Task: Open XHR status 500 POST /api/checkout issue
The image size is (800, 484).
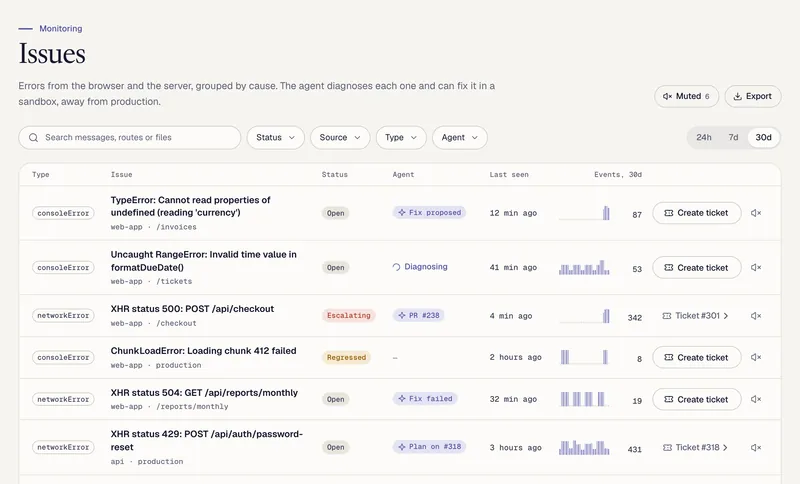Action: coord(192,309)
